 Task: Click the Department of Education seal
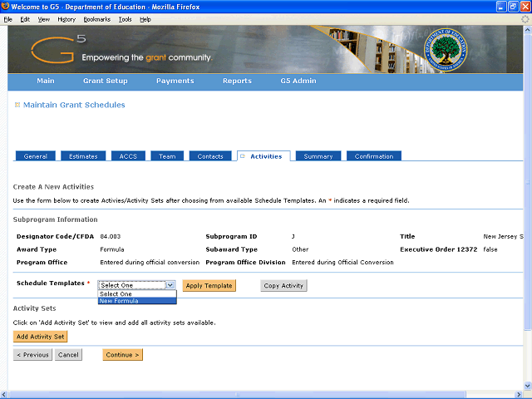[446, 50]
